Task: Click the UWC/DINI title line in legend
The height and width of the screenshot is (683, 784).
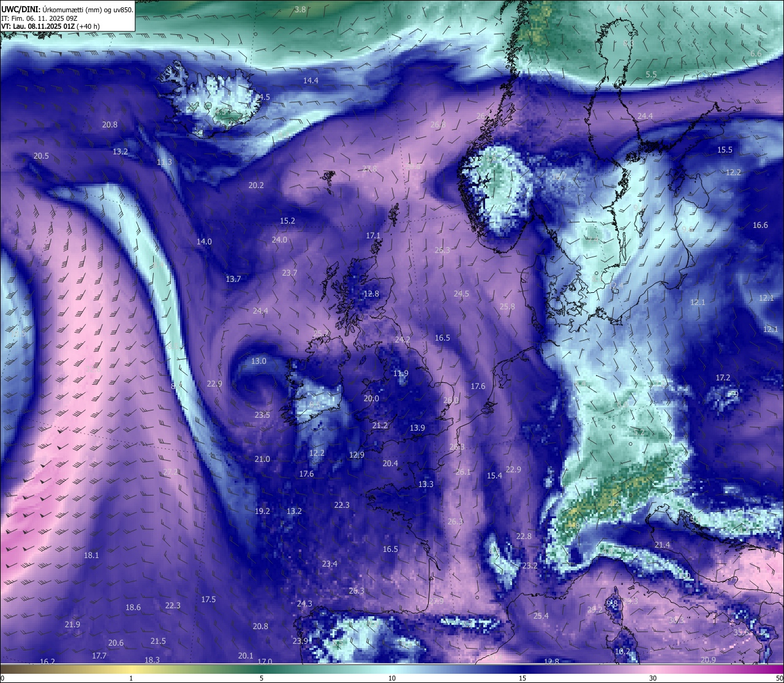Action: point(67,9)
